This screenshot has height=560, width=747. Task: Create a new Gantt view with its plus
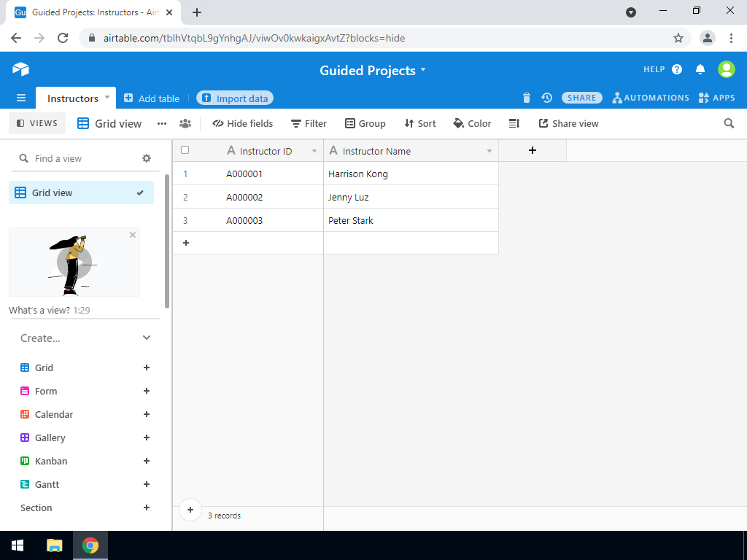(x=147, y=484)
